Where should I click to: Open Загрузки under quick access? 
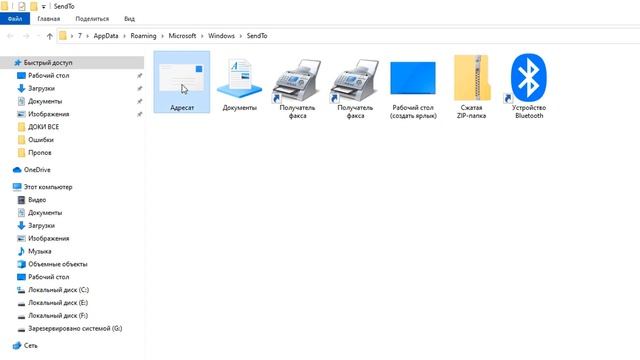tap(41, 88)
